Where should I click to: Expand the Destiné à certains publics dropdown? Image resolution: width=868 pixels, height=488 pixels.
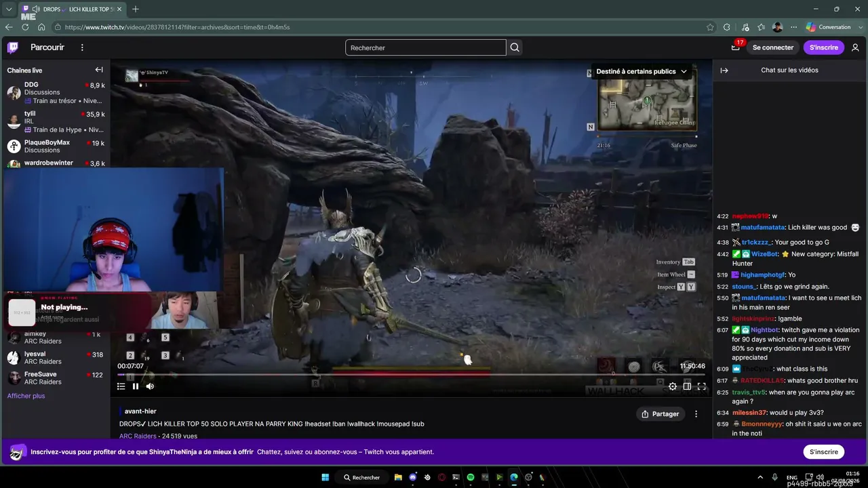coord(642,71)
